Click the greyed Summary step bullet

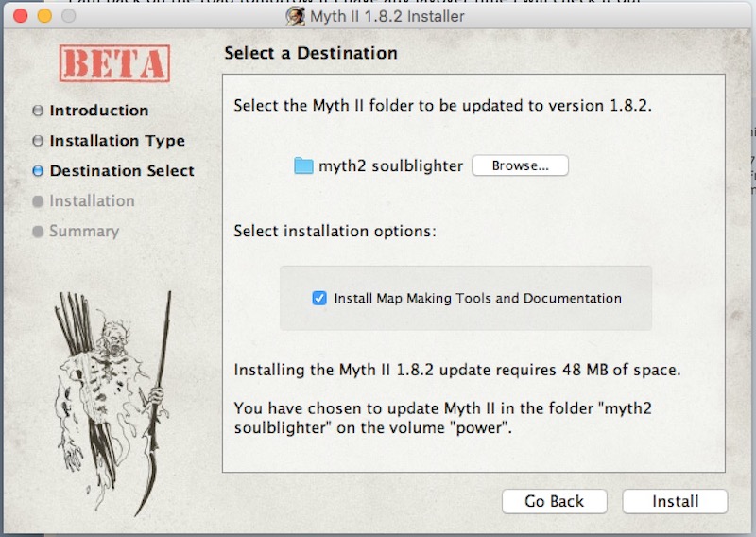coord(38,232)
